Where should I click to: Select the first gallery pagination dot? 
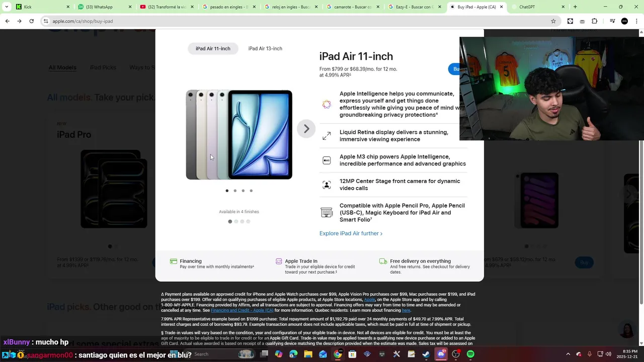coord(227,191)
